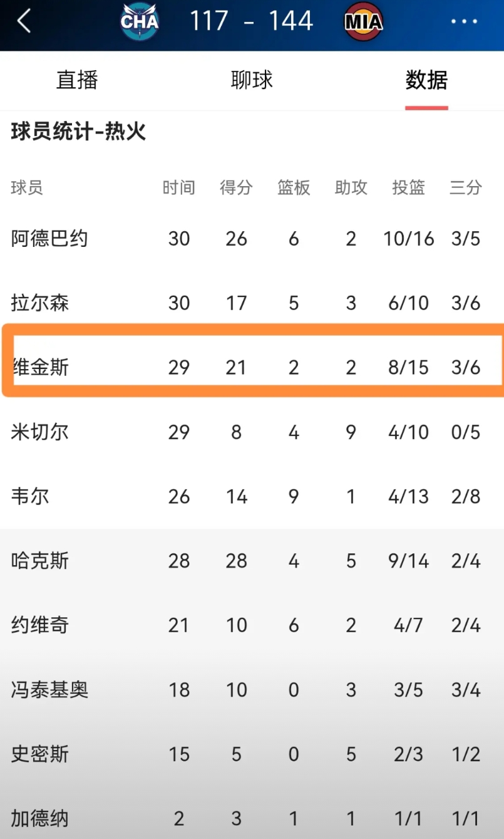The image size is (504, 839).
Task: Tap player name 韦尔
Action: [x=30, y=497]
